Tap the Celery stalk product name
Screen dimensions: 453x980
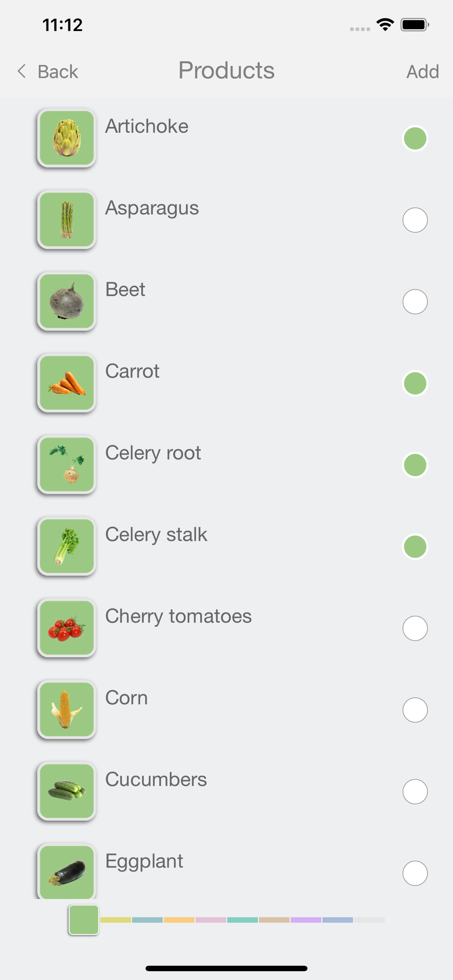click(x=156, y=535)
